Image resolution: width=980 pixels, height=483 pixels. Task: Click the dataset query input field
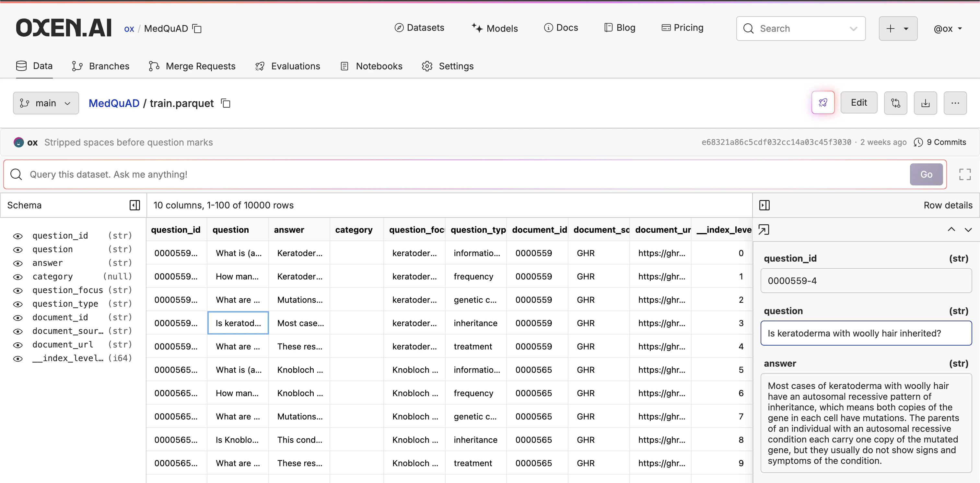click(x=457, y=174)
